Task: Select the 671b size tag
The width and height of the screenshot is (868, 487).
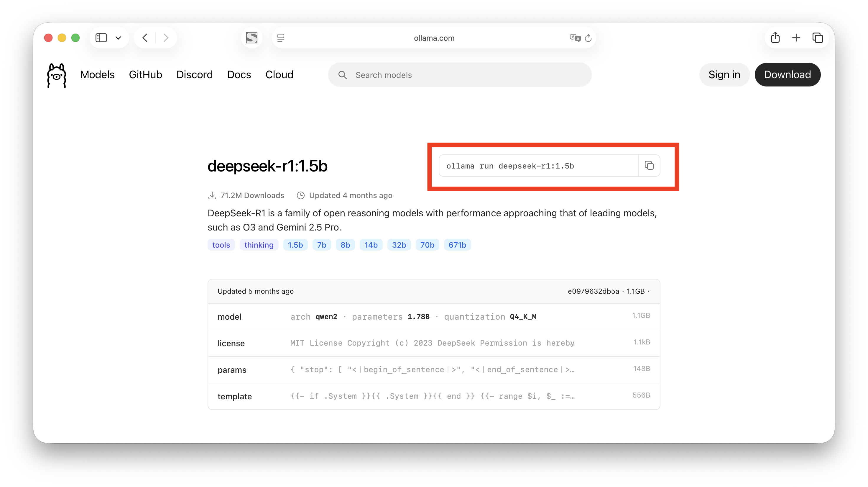Action: point(457,245)
